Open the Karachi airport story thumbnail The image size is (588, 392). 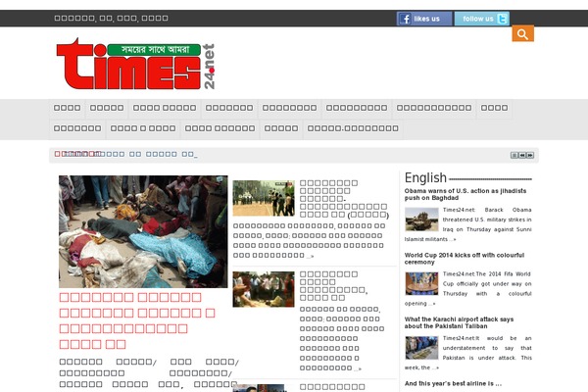pos(421,348)
